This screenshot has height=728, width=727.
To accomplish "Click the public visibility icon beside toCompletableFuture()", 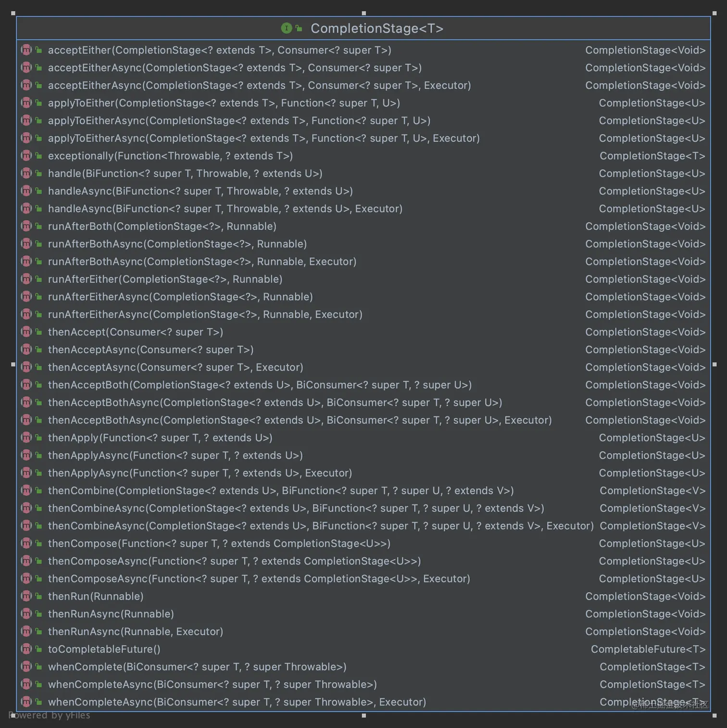I will 39,649.
